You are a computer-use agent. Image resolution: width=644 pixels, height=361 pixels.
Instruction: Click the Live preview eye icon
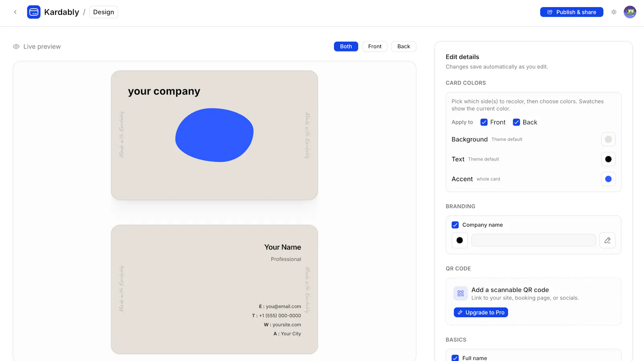[16, 47]
